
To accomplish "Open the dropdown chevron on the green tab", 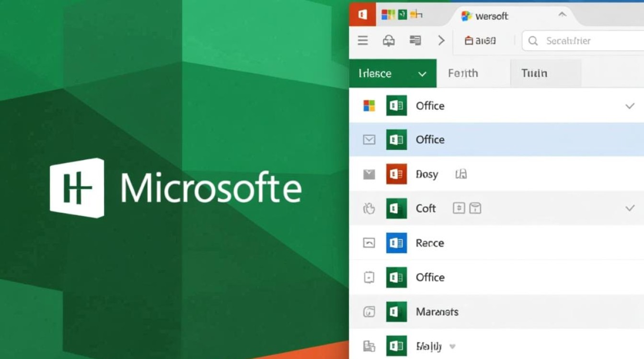I will click(422, 74).
